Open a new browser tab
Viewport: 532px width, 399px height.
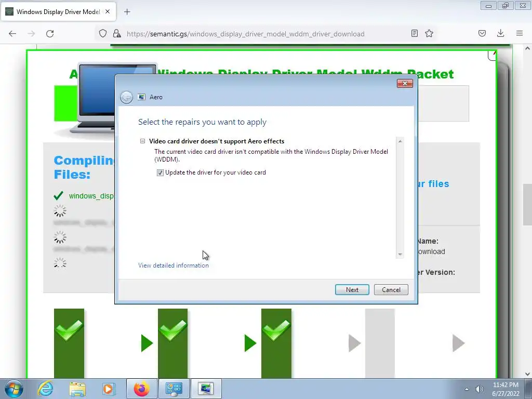tap(127, 12)
